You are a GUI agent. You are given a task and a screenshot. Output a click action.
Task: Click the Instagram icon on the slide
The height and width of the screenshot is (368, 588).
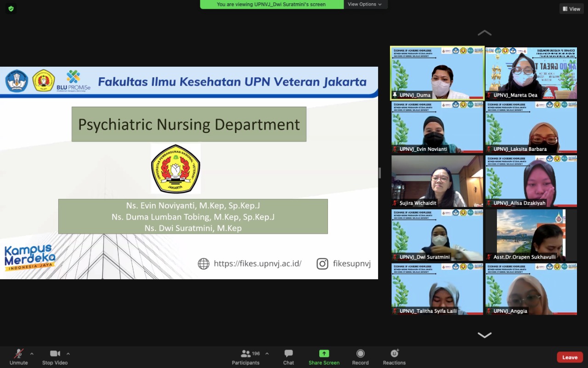(322, 264)
